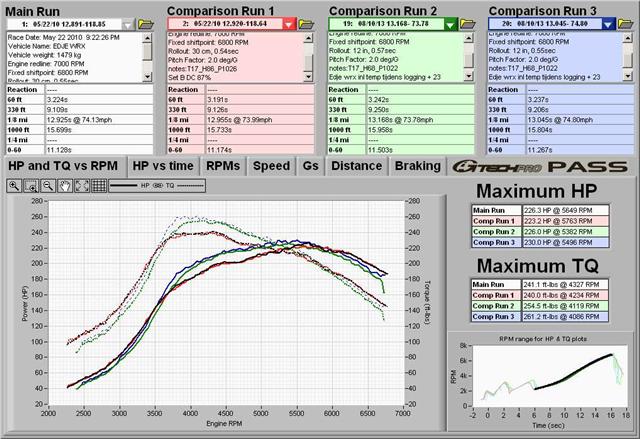640x439 pixels.
Task: Click Maximum TQ Comp Run 2 value 254.5 ft-lbs
Action: tap(565, 306)
